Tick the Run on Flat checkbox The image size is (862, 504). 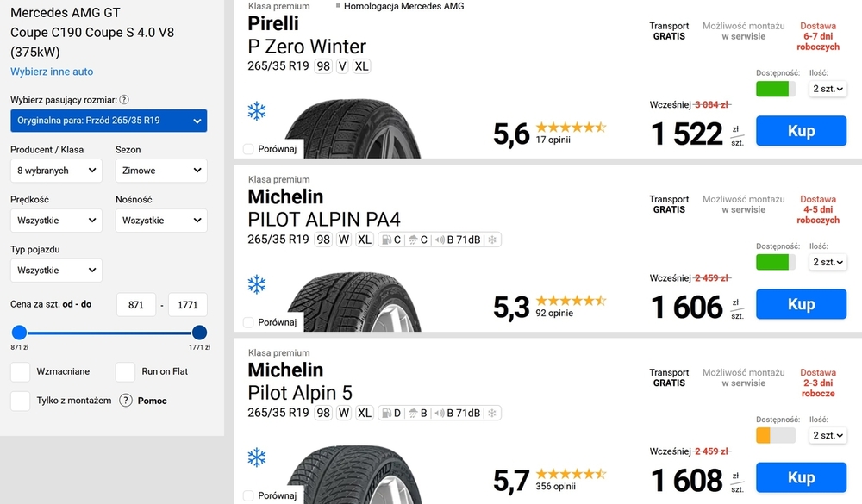pyautogui.click(x=126, y=372)
